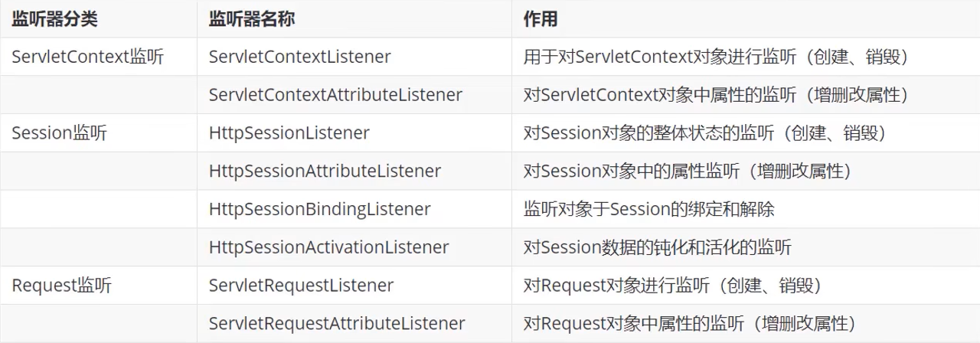Click the ServletRequestAttributeListener entry
The width and height of the screenshot is (980, 343).
tap(337, 324)
